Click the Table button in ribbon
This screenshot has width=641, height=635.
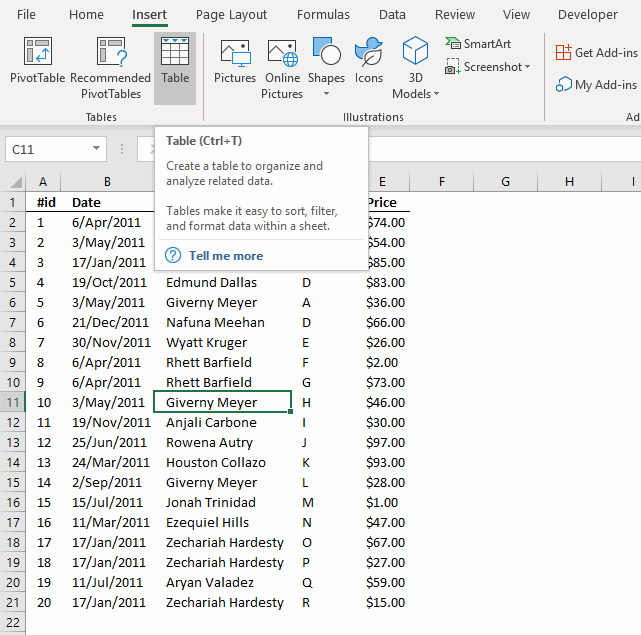click(175, 62)
